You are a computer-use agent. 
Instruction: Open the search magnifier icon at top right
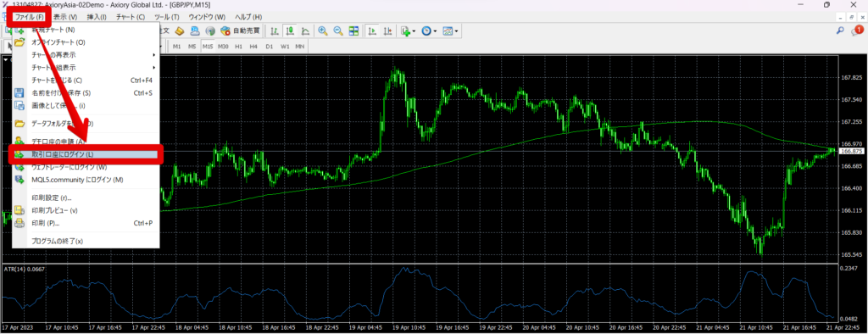(x=840, y=31)
